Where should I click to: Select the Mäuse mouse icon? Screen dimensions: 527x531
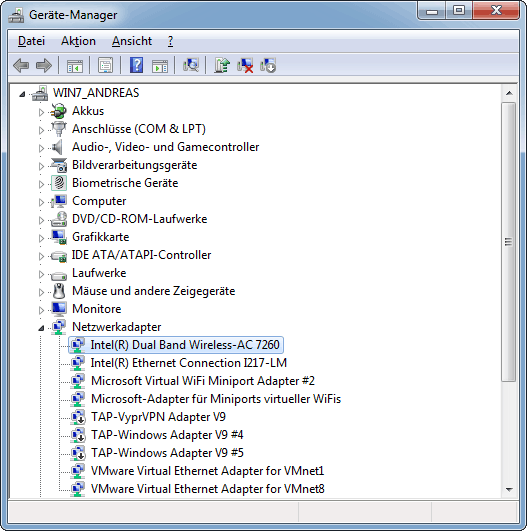click(59, 291)
